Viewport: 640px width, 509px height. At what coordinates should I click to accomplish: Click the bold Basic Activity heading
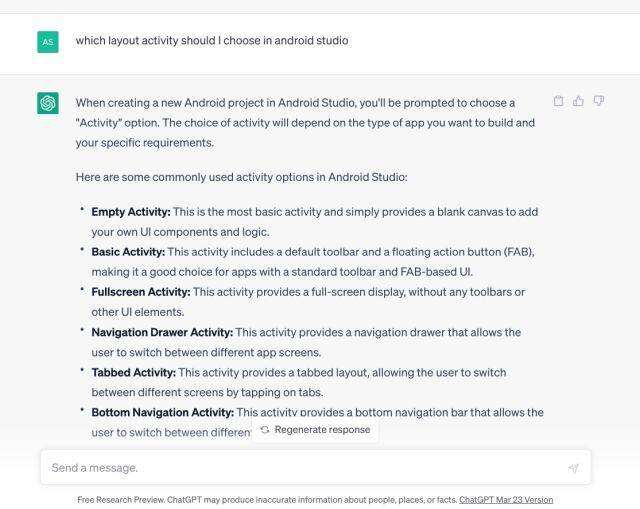128,252
